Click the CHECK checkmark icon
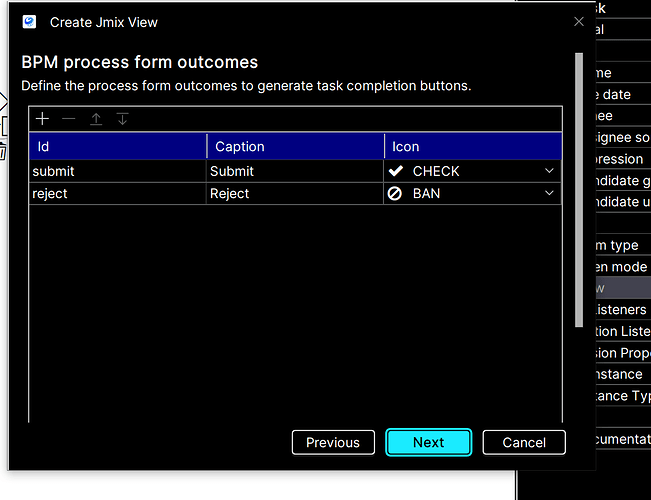 pos(396,171)
